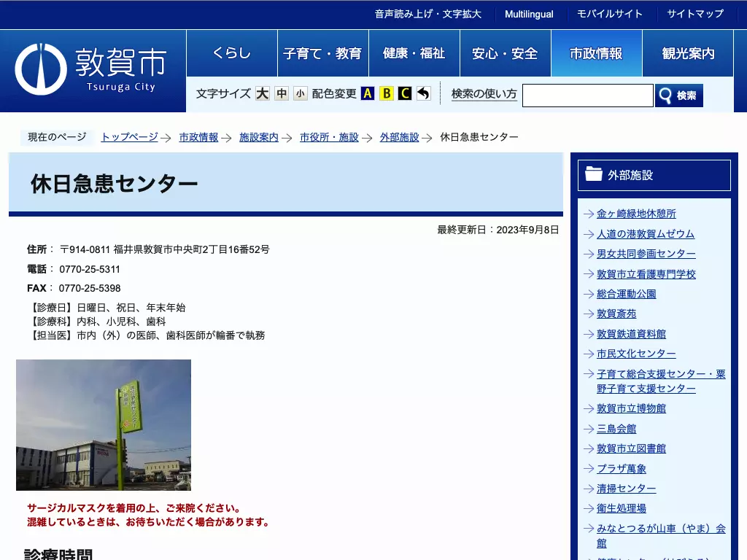Open 男女共同参画センター sidebar link
This screenshot has width=747, height=560.
coord(646,254)
